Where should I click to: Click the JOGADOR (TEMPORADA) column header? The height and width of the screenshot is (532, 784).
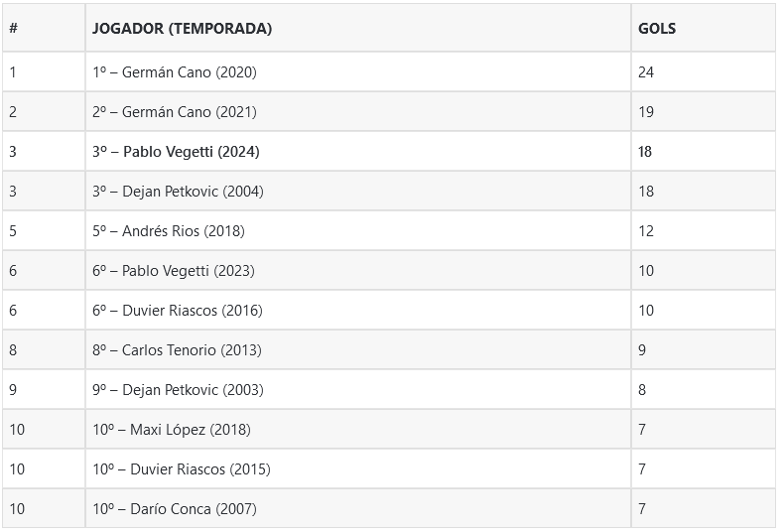click(x=182, y=29)
